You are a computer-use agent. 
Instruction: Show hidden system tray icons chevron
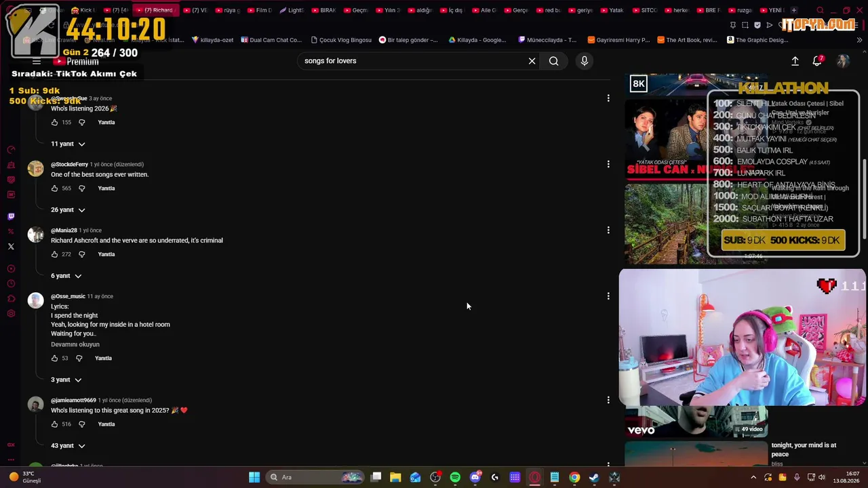tap(753, 477)
